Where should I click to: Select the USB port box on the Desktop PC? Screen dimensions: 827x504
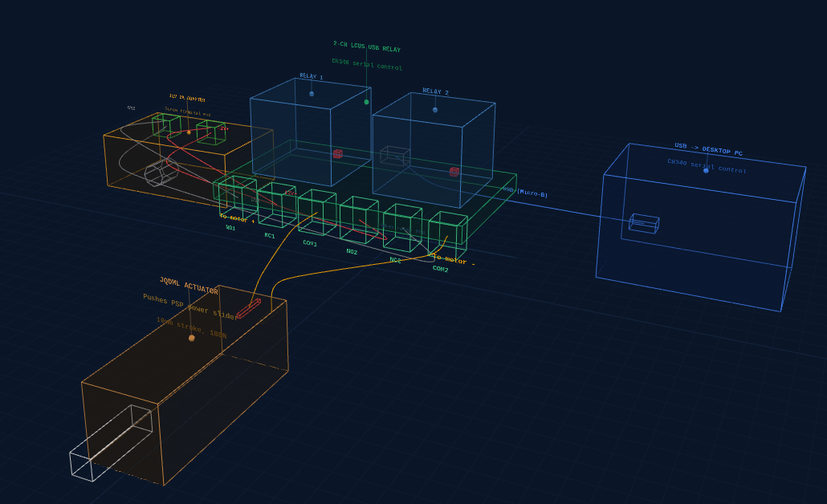(x=644, y=223)
